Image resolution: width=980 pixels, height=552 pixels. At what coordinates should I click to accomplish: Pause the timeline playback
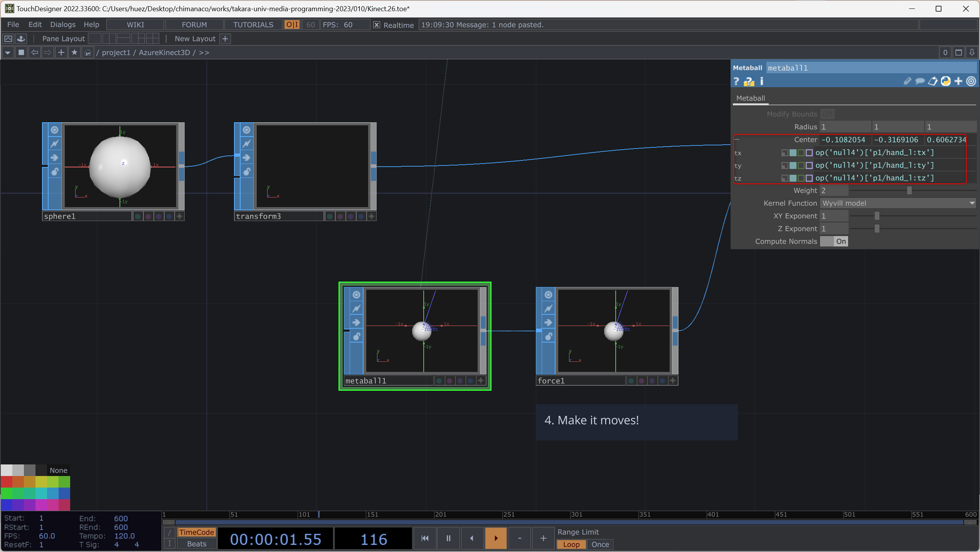click(x=448, y=538)
